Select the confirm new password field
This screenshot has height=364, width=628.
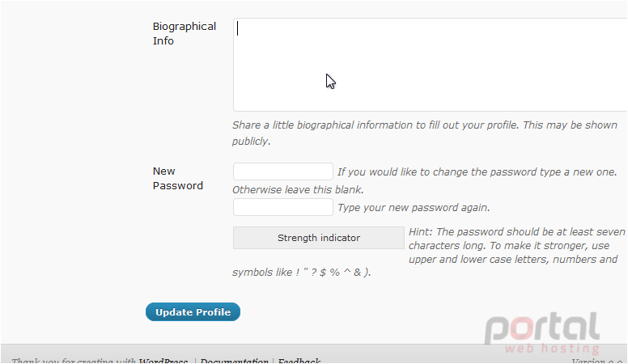tap(282, 207)
